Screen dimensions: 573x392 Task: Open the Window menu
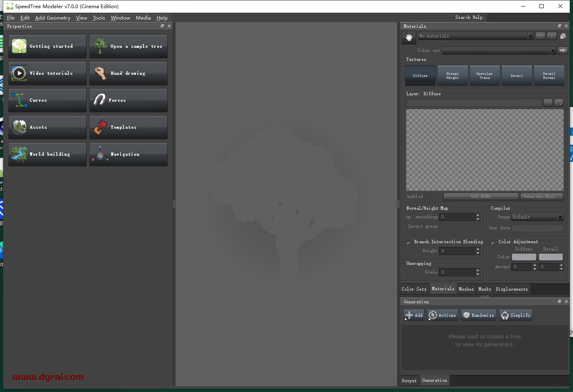pos(120,18)
